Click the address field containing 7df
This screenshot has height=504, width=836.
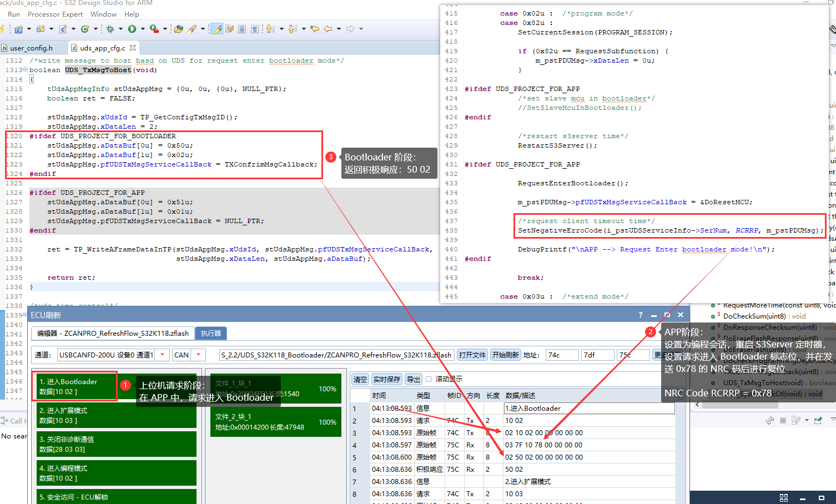click(x=597, y=355)
